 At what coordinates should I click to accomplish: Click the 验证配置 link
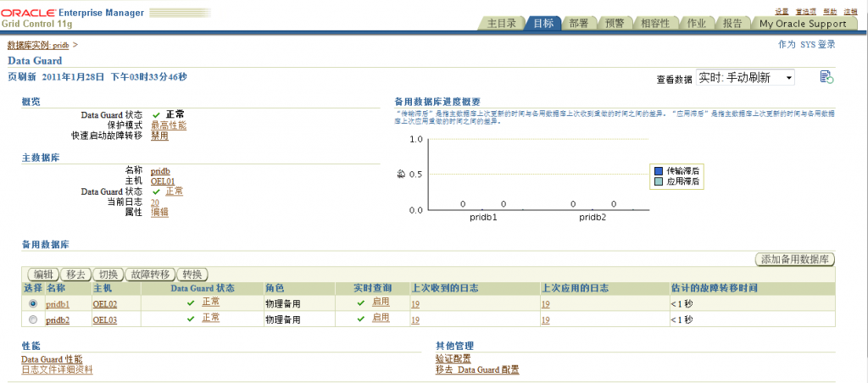(x=453, y=359)
